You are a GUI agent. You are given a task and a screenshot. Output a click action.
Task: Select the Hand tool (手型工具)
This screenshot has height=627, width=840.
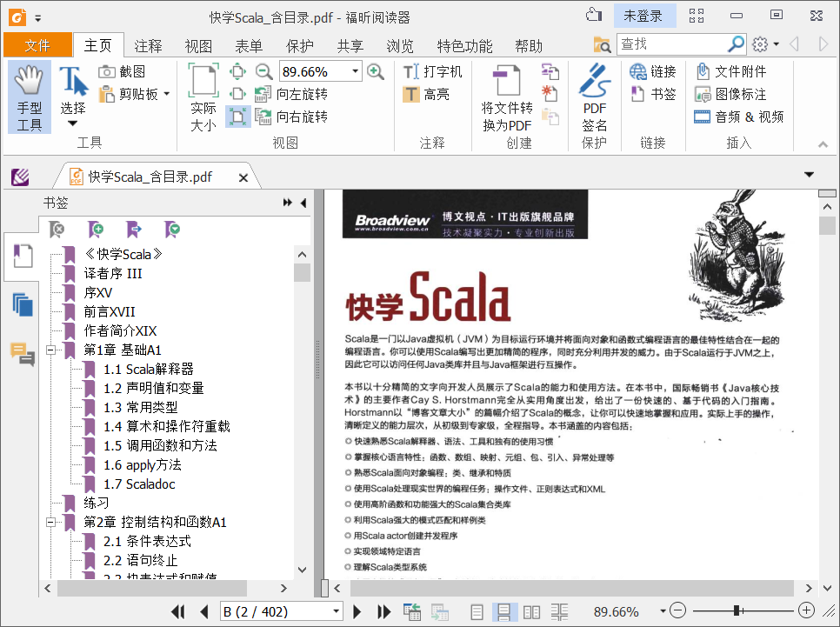30,97
